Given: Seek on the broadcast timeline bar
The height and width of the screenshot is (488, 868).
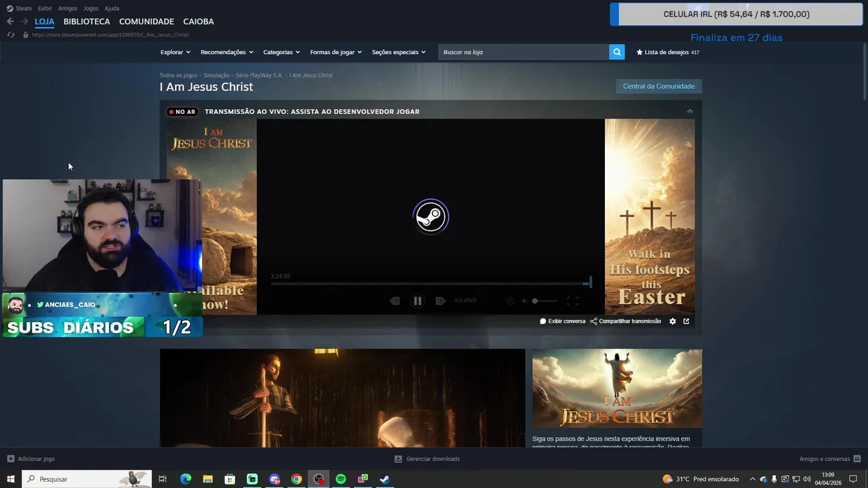Looking at the screenshot, I should [431, 283].
